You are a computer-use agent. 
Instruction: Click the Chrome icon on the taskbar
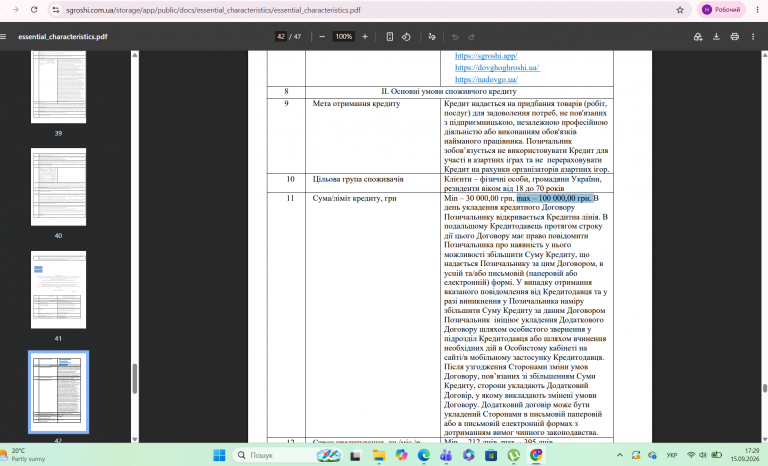click(536, 455)
